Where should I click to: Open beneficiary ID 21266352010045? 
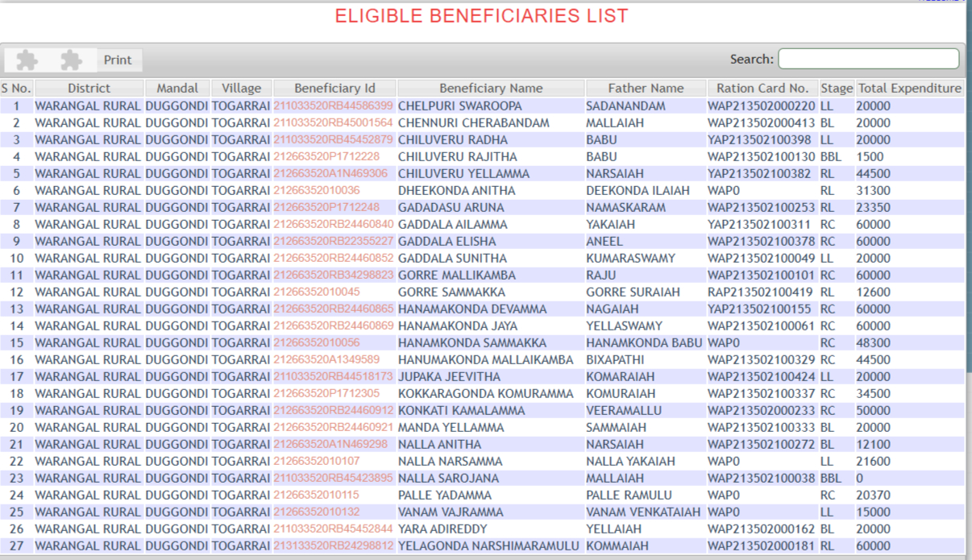click(x=317, y=292)
